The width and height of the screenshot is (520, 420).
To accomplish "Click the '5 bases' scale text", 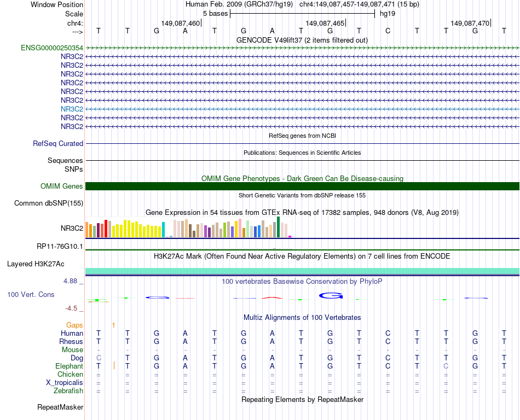I will coord(216,14).
